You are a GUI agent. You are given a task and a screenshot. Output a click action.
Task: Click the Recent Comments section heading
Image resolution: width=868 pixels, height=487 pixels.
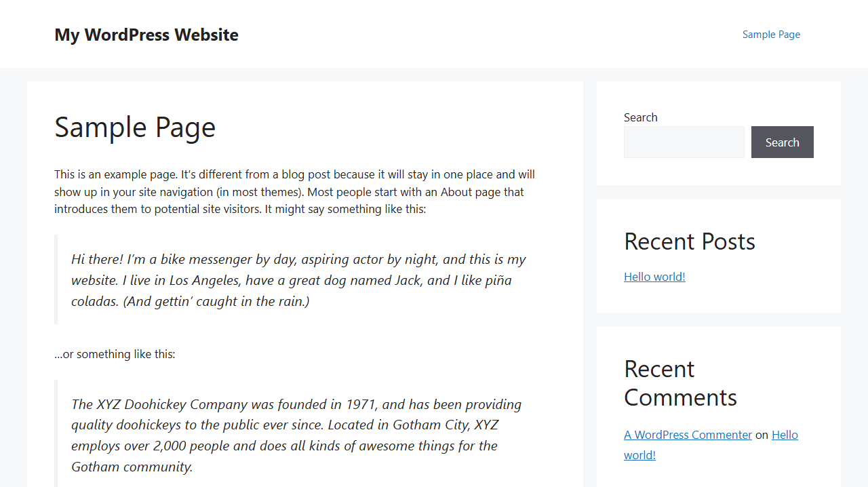680,383
